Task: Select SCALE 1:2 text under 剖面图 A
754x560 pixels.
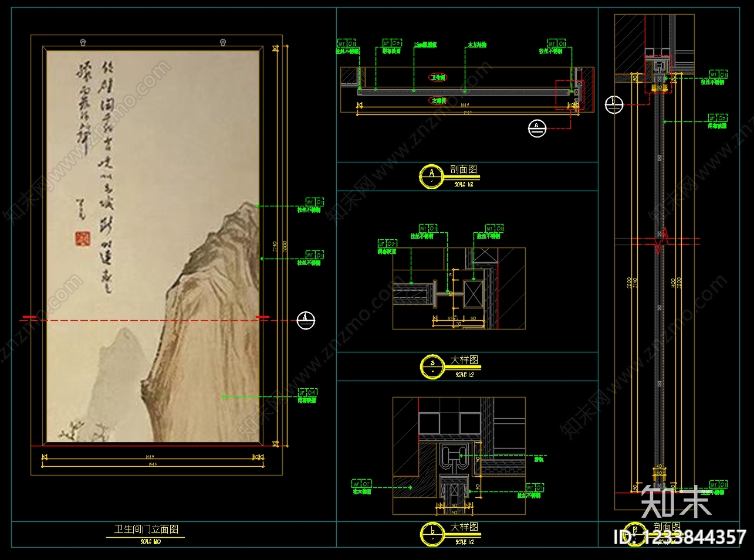Action: pos(464,184)
